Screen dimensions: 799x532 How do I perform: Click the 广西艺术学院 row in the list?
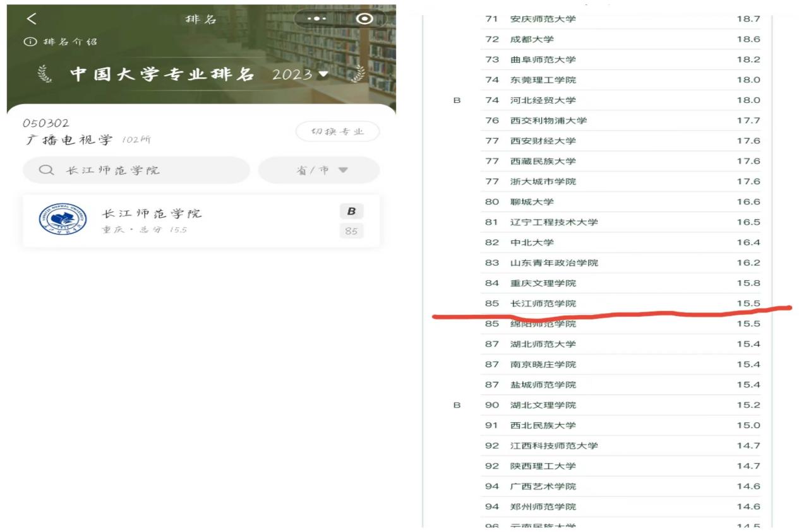[543, 487]
